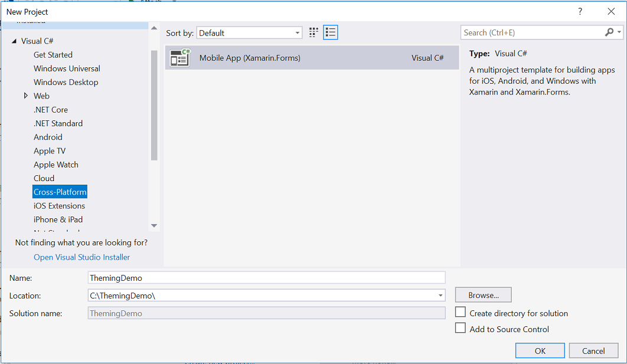Check Add to Source Control
627x364 pixels.
tap(461, 328)
